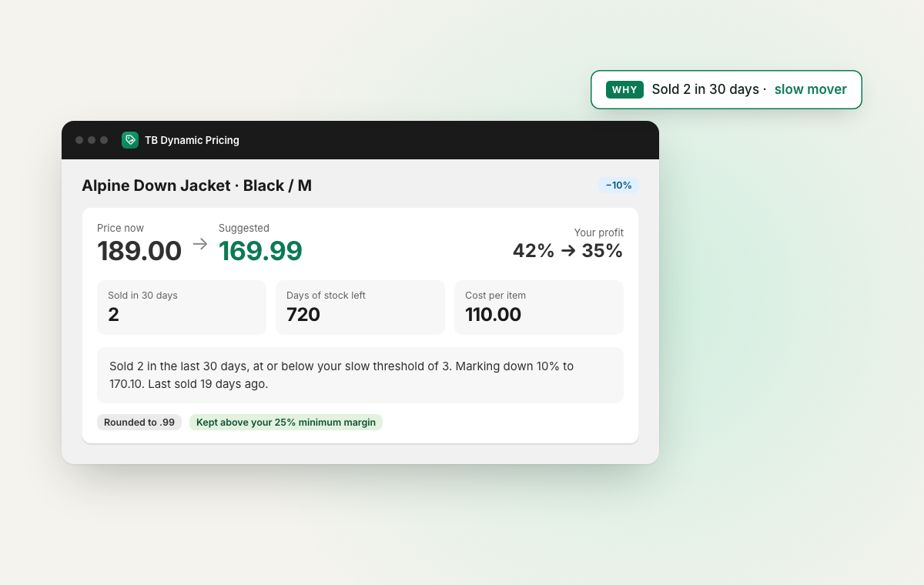Click the current price 189.00
924x585 pixels.
[x=139, y=251]
